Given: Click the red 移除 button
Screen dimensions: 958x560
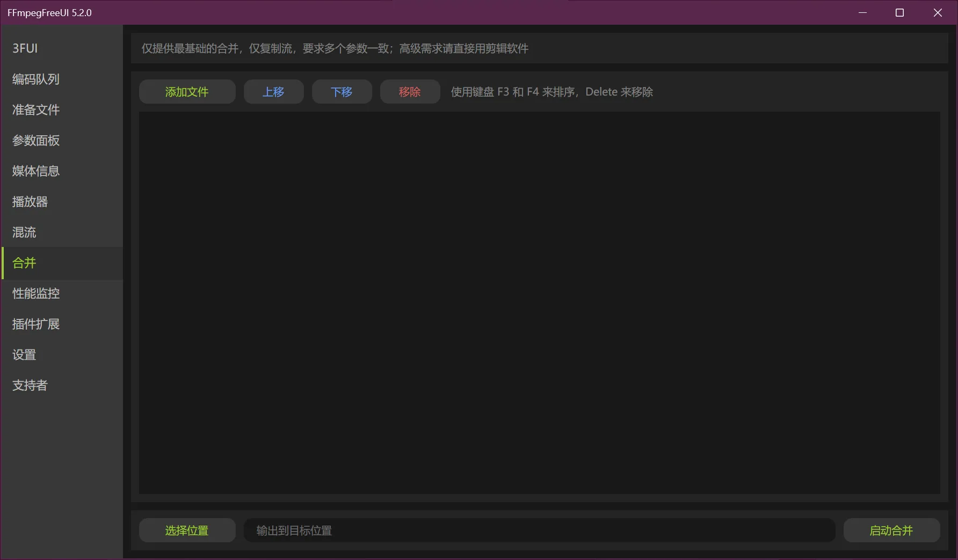Looking at the screenshot, I should 410,92.
